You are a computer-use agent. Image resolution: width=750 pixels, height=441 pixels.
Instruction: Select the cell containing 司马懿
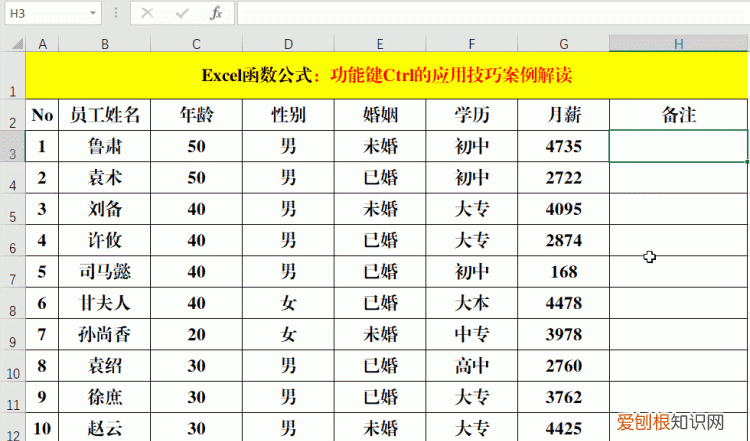point(105,272)
